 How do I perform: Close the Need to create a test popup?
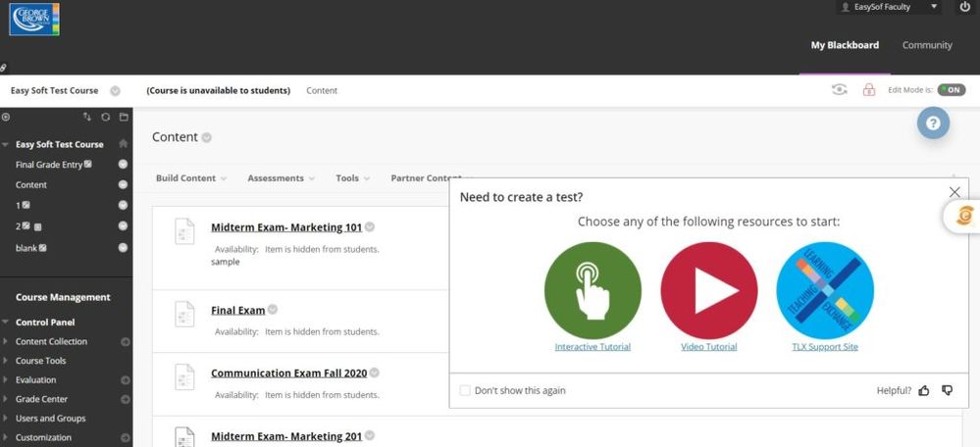pos(954,192)
